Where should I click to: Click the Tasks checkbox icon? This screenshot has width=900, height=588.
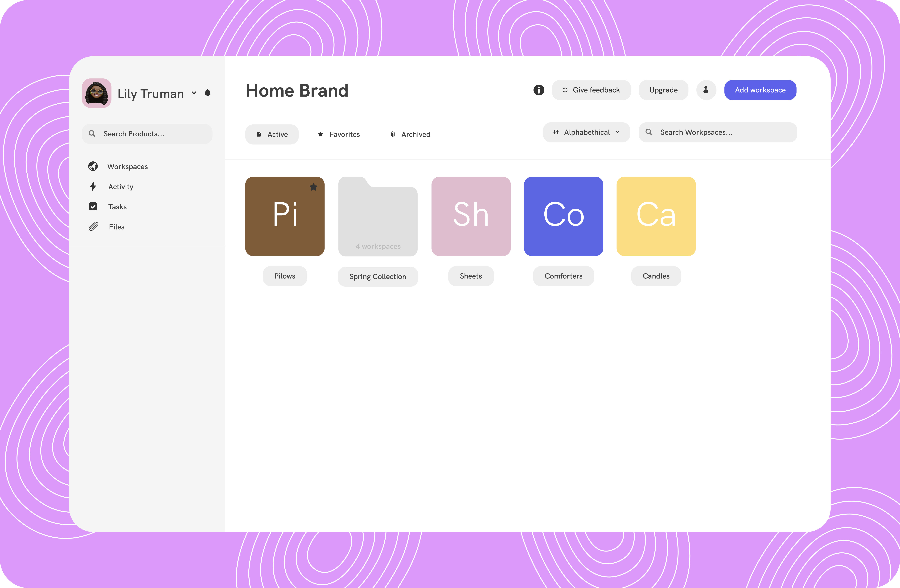93,206
